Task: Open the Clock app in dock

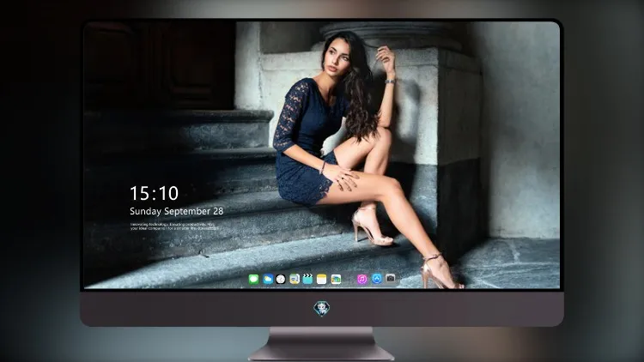Action: click(281, 280)
